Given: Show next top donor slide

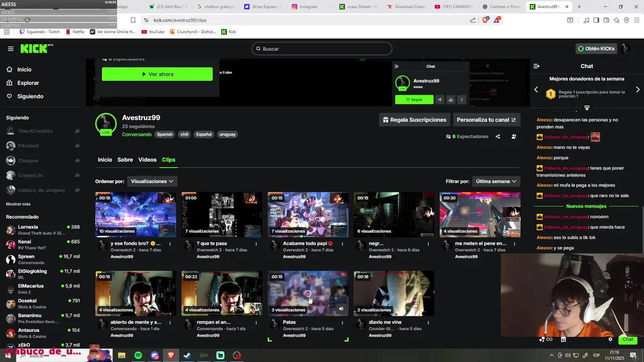Looking at the screenshot, I should pyautogui.click(x=637, y=89).
